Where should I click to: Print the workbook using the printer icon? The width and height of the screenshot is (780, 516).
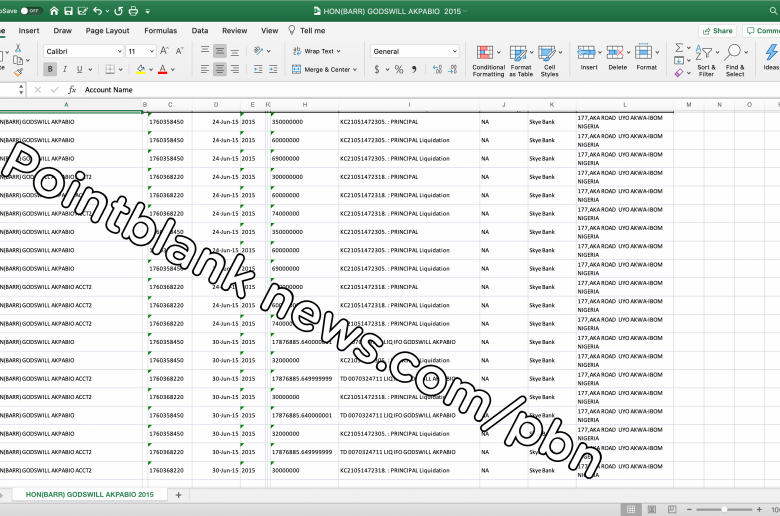133,10
